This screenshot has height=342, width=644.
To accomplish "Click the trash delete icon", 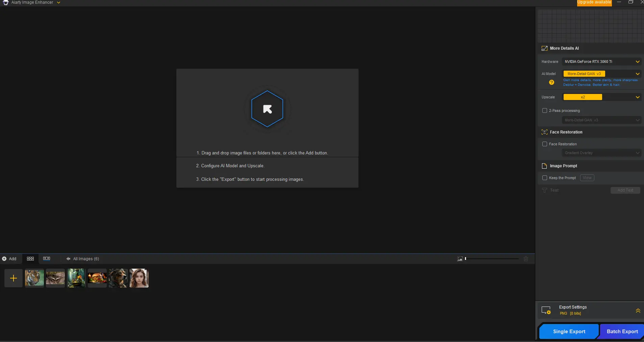I will click(526, 259).
